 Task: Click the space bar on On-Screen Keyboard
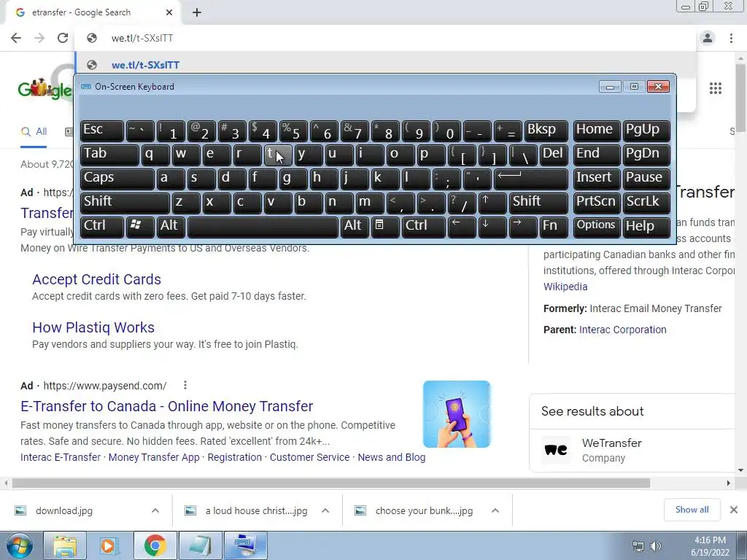(x=263, y=226)
